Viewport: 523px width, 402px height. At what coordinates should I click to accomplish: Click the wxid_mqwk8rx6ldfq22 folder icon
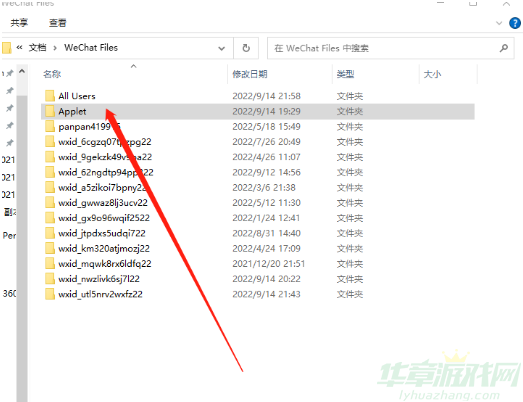click(50, 264)
